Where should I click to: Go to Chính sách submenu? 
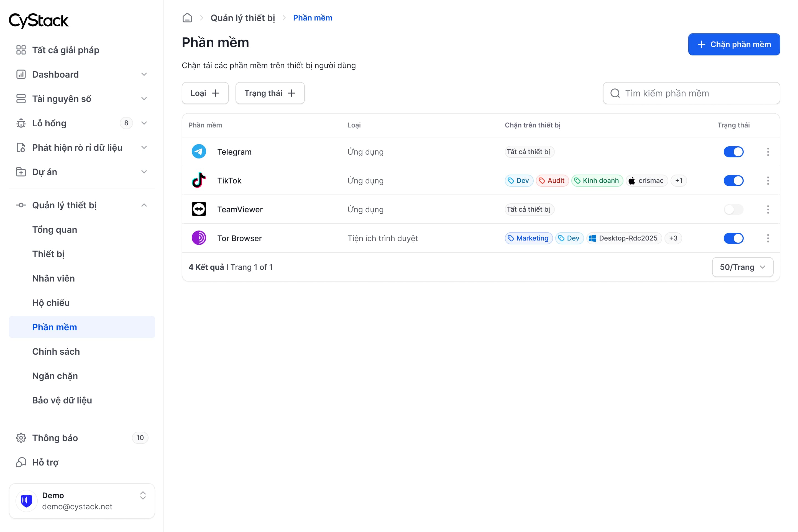(56, 352)
